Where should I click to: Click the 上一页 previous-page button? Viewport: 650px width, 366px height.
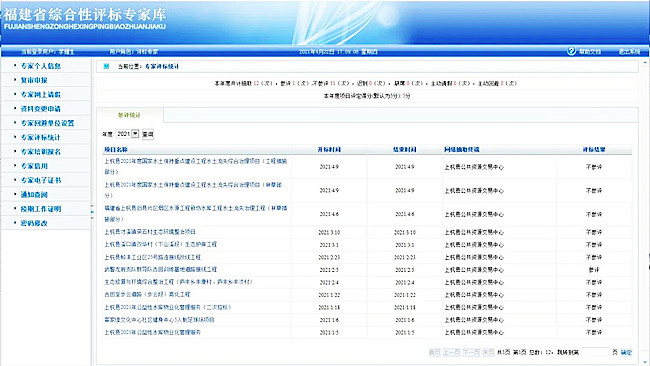pyautogui.click(x=451, y=352)
